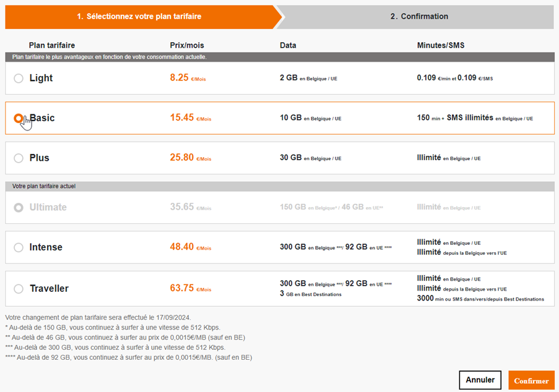
Task: Open the '1. Sélectionnez votre plan tarifaire' step
Action: (x=139, y=17)
